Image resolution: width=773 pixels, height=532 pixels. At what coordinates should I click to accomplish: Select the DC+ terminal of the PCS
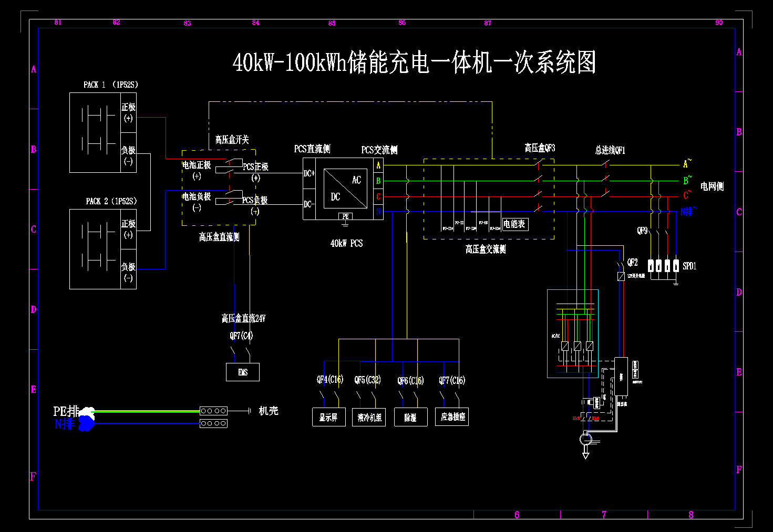pyautogui.click(x=310, y=173)
